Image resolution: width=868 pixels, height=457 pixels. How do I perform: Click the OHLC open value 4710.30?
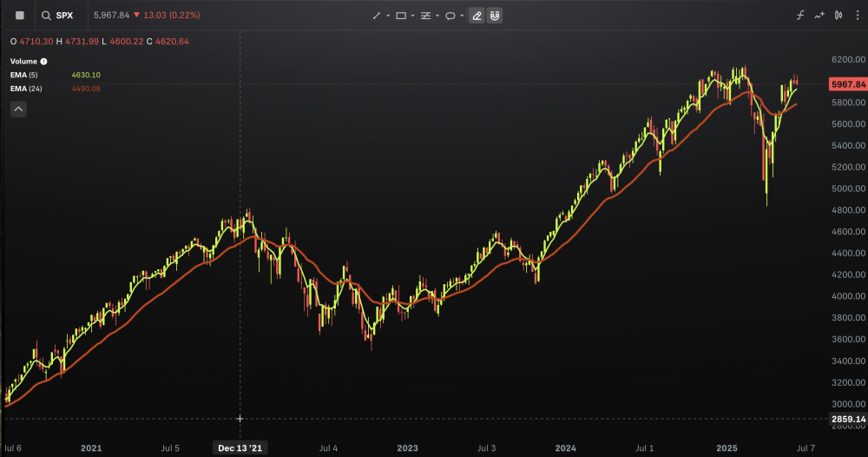(x=36, y=42)
